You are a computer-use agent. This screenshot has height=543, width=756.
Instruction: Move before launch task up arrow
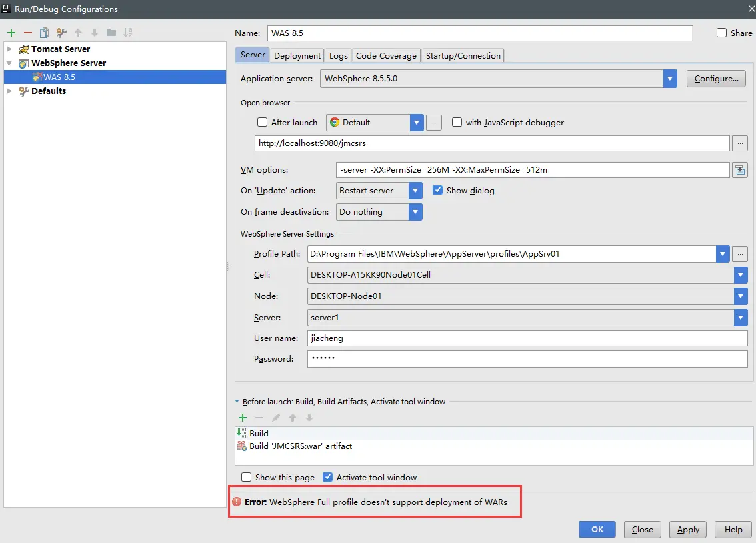[x=293, y=418]
